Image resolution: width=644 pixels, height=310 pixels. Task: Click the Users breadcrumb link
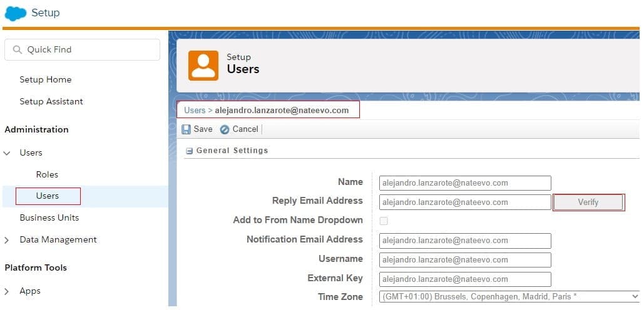(194, 110)
